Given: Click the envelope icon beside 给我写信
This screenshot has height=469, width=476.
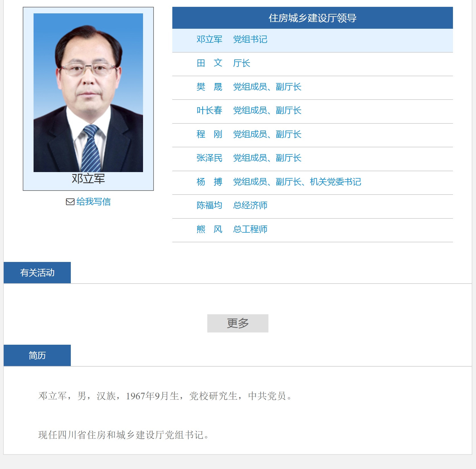Looking at the screenshot, I should [70, 202].
